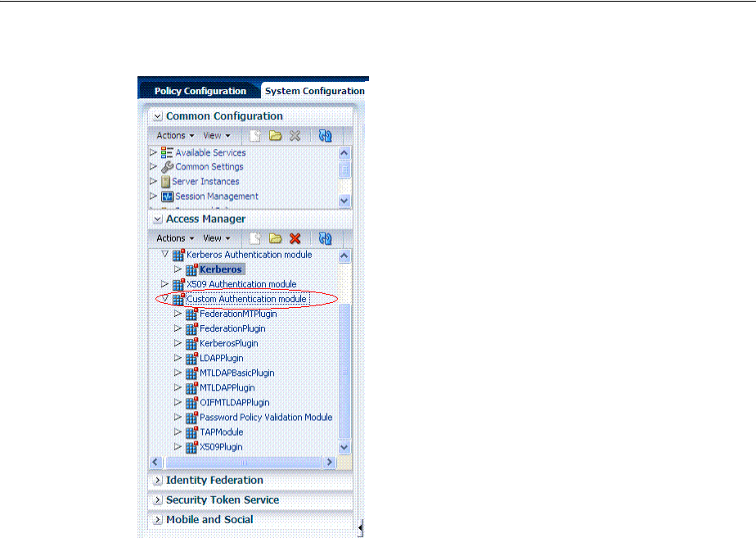This screenshot has height=538, width=756.
Task: Click Refresh icon in Access Manager toolbar
Action: coord(326,238)
